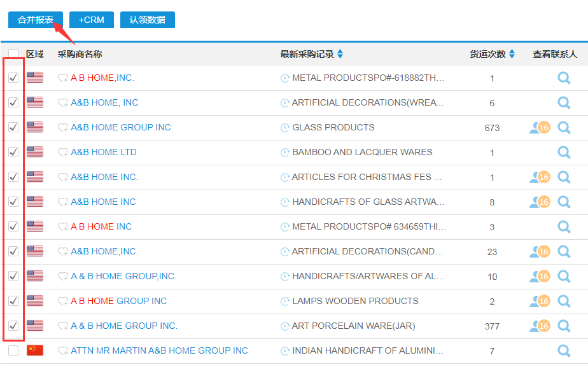Click the 合并报表 button

(x=36, y=20)
